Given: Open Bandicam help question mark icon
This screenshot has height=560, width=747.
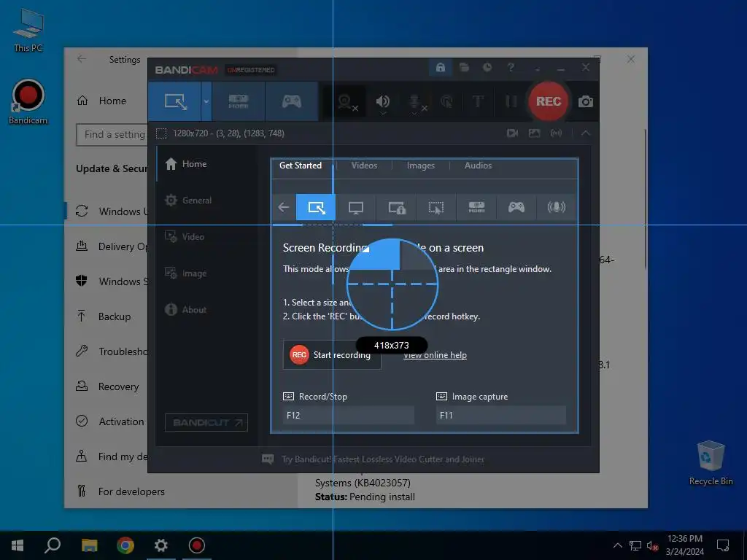Looking at the screenshot, I should tap(511, 68).
